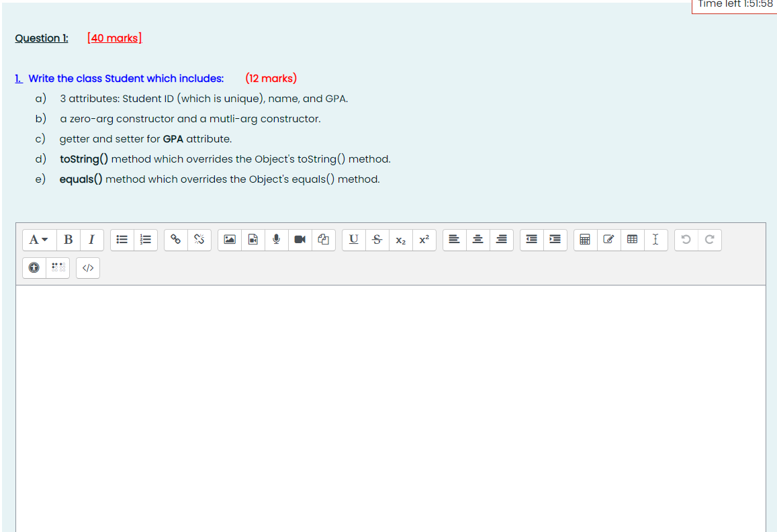
Task: Apply the unordered bullet list
Action: click(x=122, y=239)
